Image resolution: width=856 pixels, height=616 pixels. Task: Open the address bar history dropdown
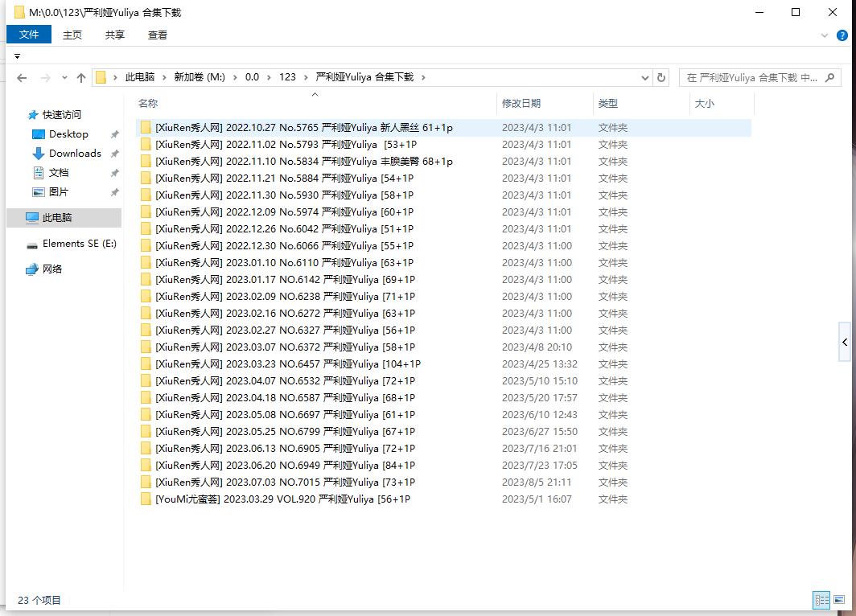pyautogui.click(x=644, y=77)
